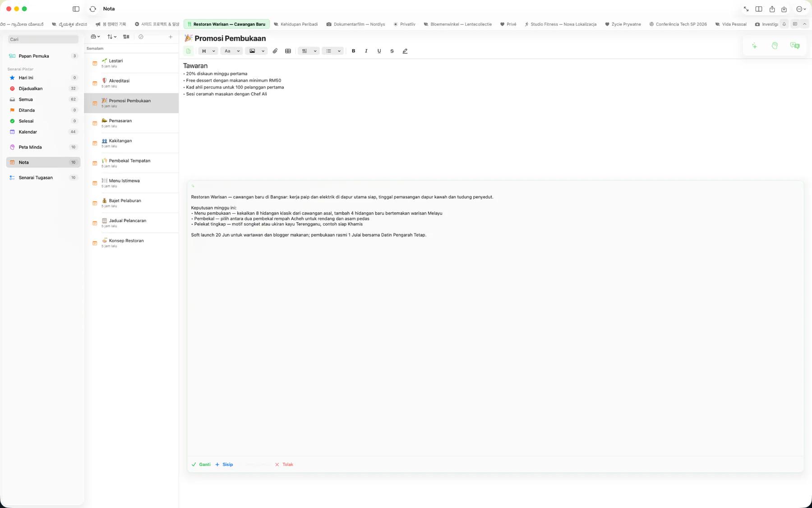Apply underline formatting

(x=379, y=51)
